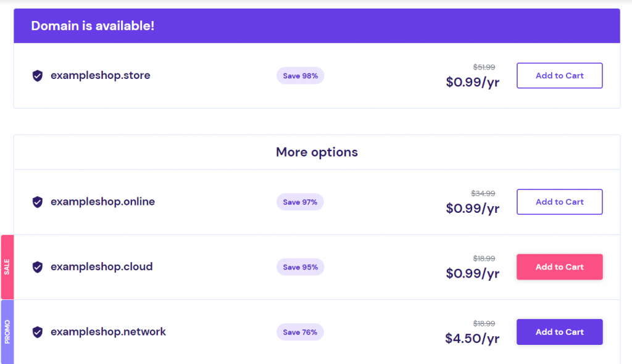Click shield icon beside exampleshop.cloud
Viewport: 632px width, 364px height.
pos(38,267)
